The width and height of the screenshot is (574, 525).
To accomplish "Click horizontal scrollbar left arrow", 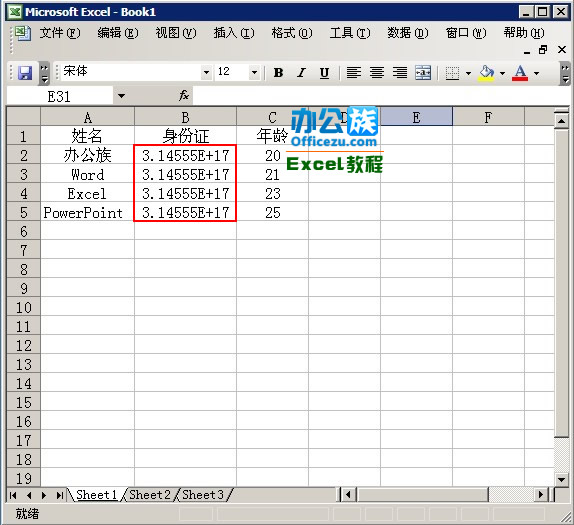I will [x=348, y=495].
